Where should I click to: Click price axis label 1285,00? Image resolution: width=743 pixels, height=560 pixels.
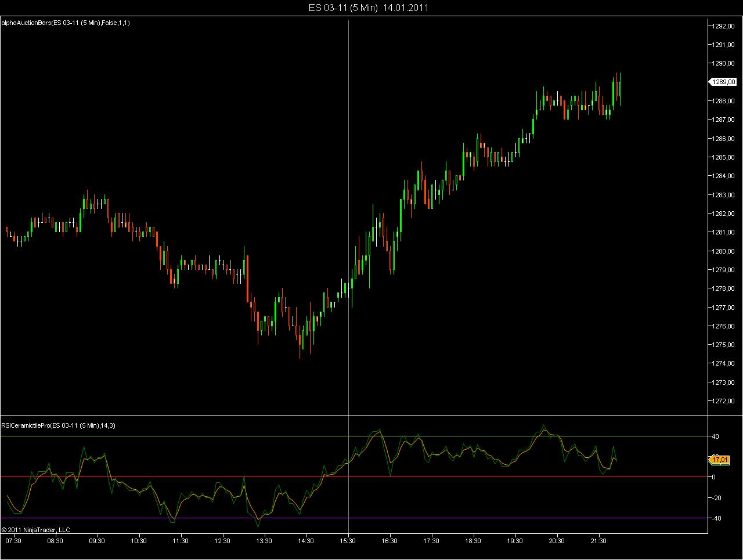[724, 158]
